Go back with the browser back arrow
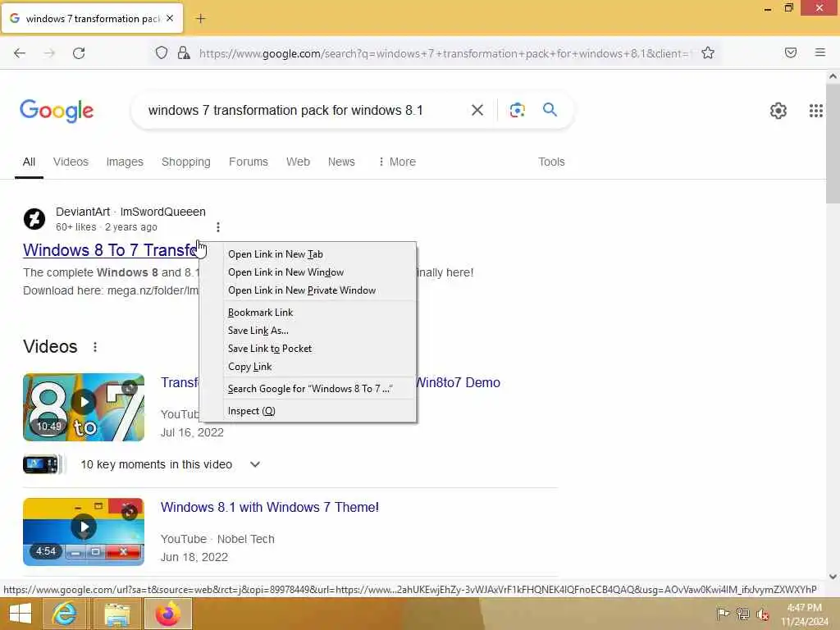 (20, 53)
